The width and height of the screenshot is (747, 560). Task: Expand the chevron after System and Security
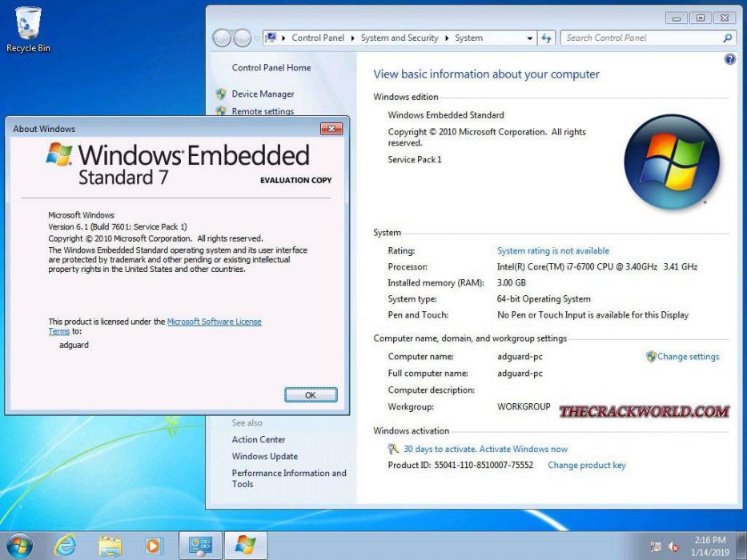coord(447,38)
